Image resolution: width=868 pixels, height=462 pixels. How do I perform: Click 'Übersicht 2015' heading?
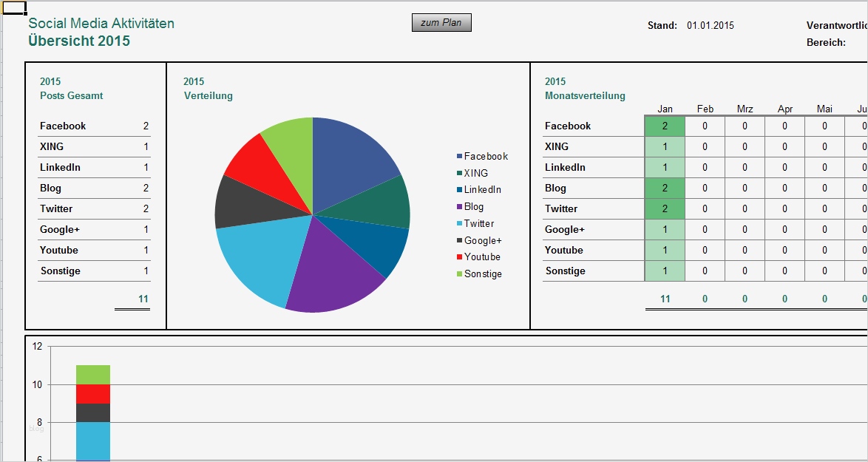[x=79, y=41]
